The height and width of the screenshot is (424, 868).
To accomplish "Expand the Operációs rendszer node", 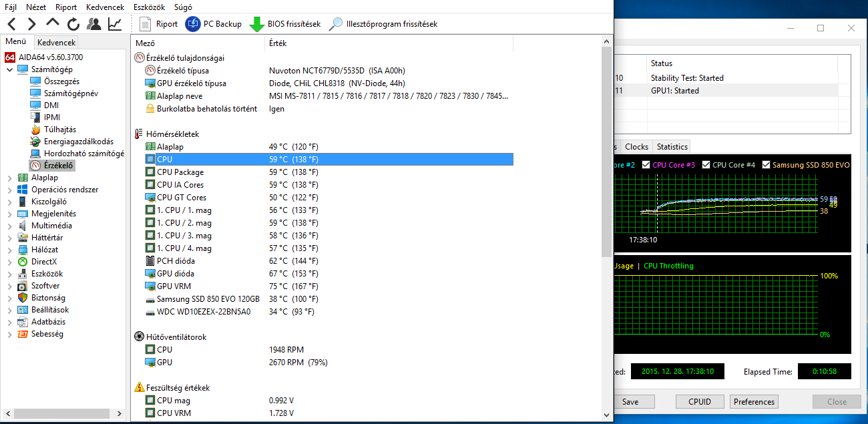I will coord(9,190).
